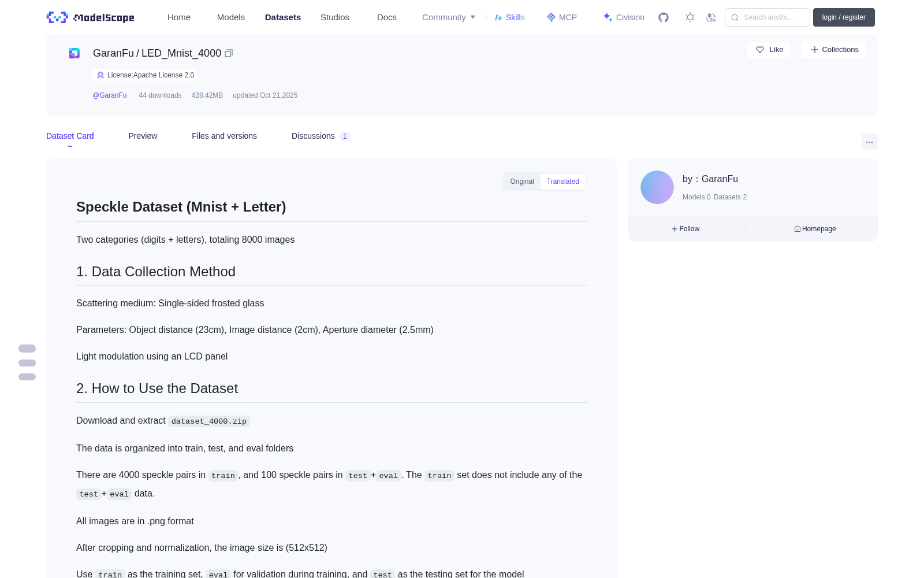Click the 'updated Oct 21,2025' text
The image size is (924, 578).
[265, 95]
